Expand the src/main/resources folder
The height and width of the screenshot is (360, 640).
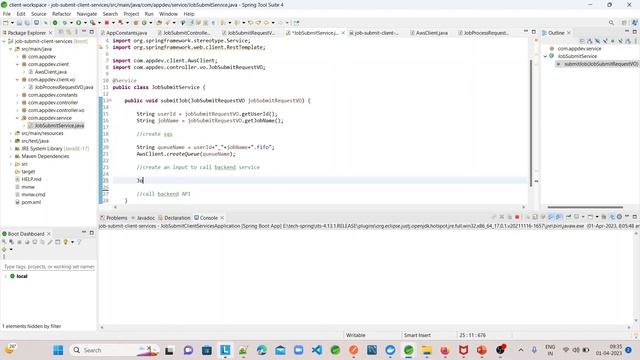(11, 133)
